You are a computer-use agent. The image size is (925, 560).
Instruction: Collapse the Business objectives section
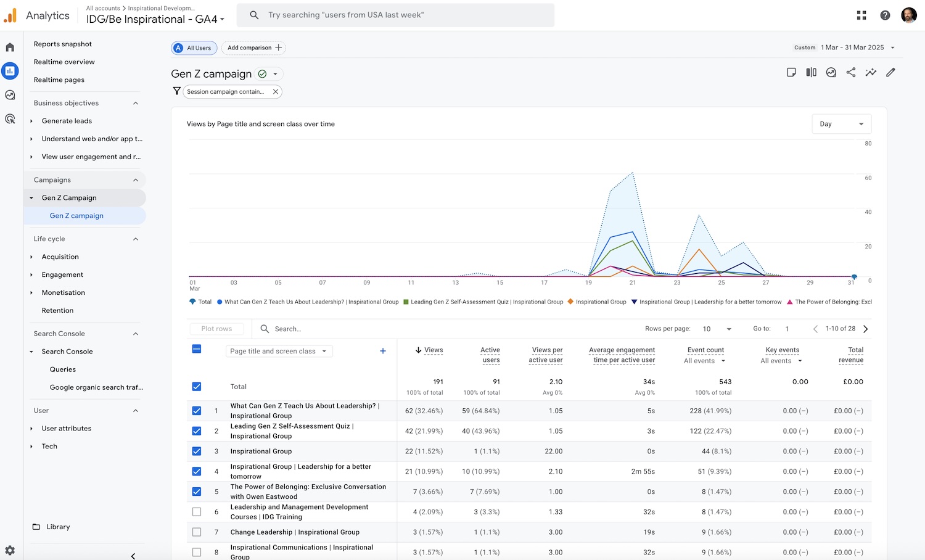point(136,103)
